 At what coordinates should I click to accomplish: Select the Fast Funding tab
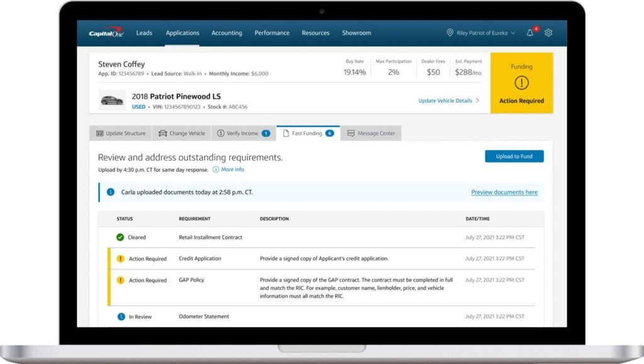pyautogui.click(x=308, y=133)
